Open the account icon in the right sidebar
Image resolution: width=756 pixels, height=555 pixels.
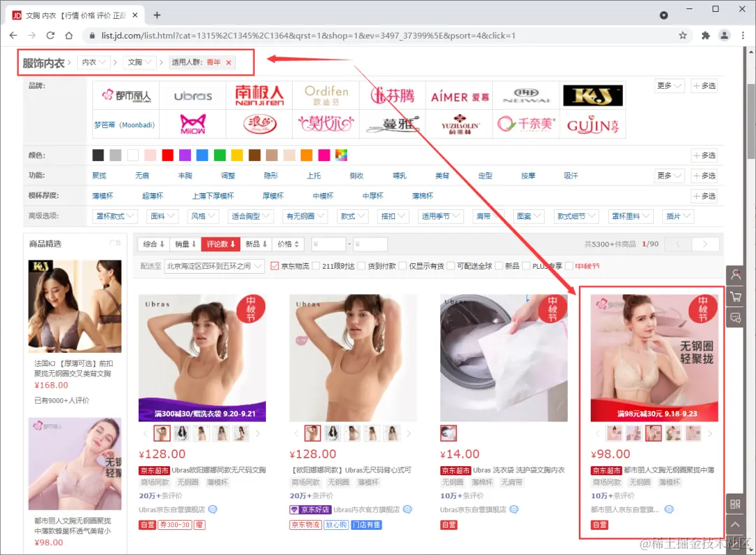click(736, 274)
